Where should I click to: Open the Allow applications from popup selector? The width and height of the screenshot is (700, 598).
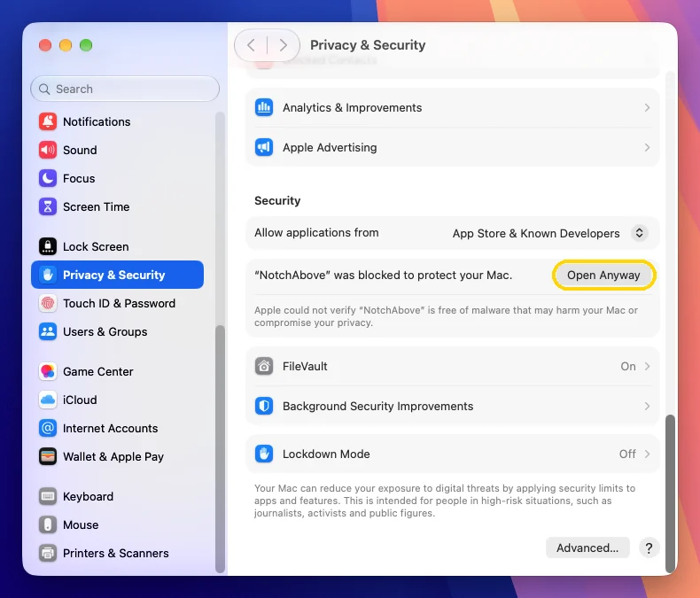click(639, 233)
